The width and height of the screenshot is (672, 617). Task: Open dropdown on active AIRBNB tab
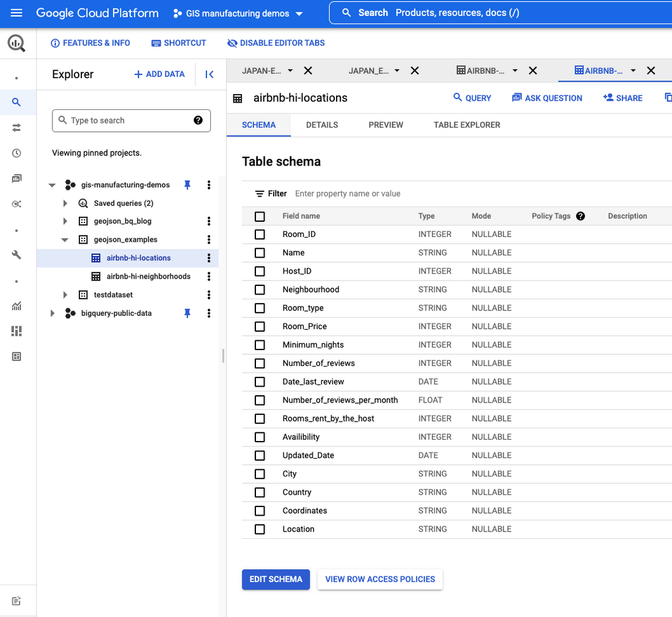633,71
